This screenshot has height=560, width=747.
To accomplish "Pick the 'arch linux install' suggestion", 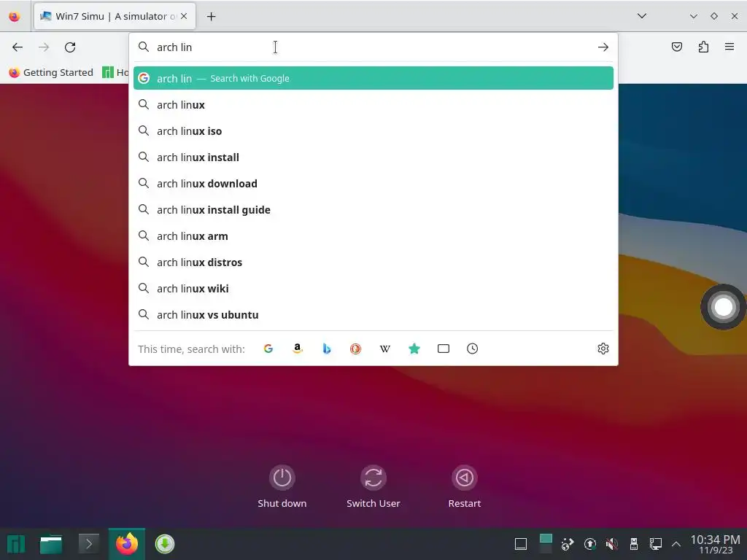I will tap(373, 157).
